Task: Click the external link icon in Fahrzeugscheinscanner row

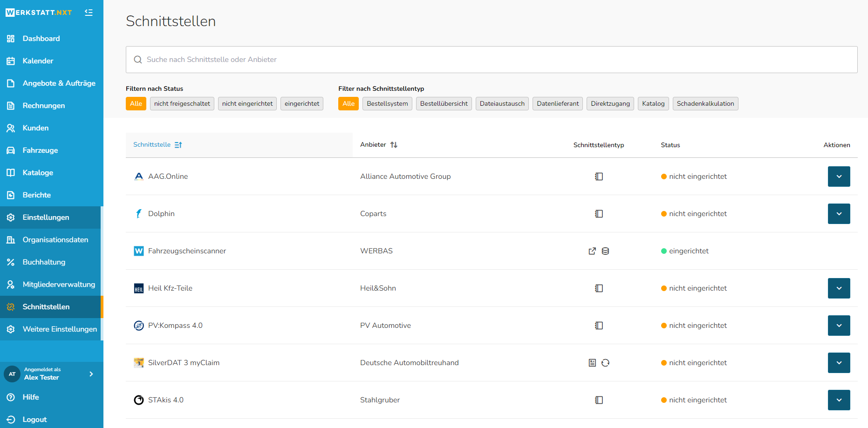Action: 592,251
